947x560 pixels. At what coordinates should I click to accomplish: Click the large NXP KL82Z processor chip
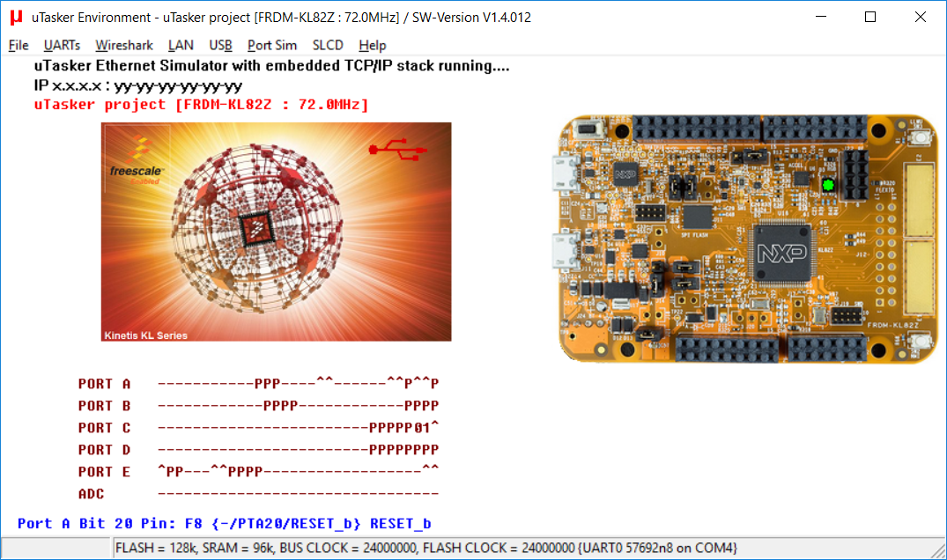781,253
